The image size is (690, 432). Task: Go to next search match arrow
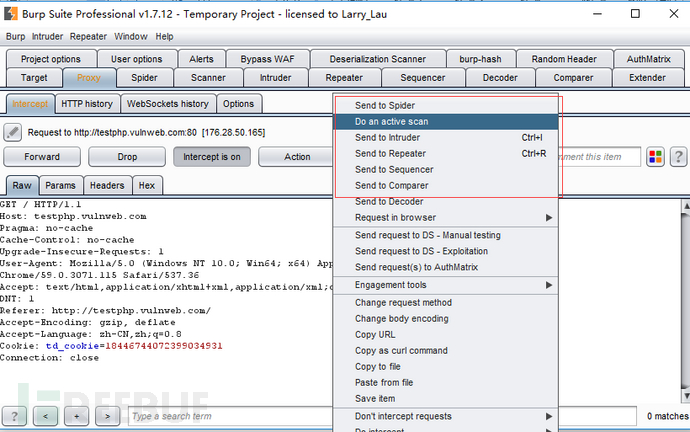coord(107,416)
